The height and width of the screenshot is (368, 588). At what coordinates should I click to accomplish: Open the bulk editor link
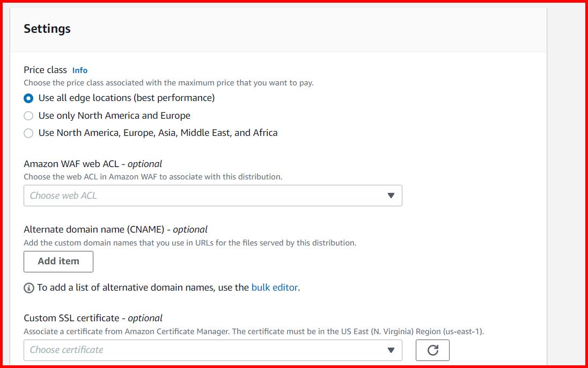click(275, 287)
